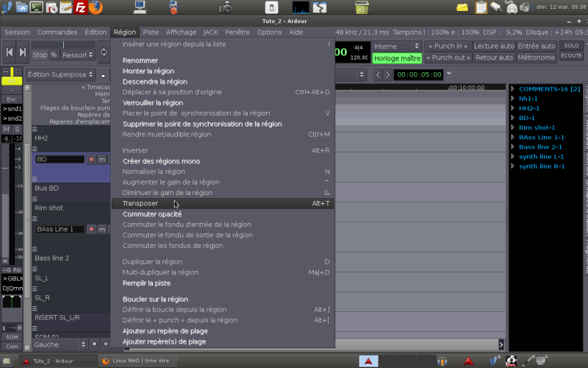Arm record on BAss Line 1 track

(x=91, y=229)
